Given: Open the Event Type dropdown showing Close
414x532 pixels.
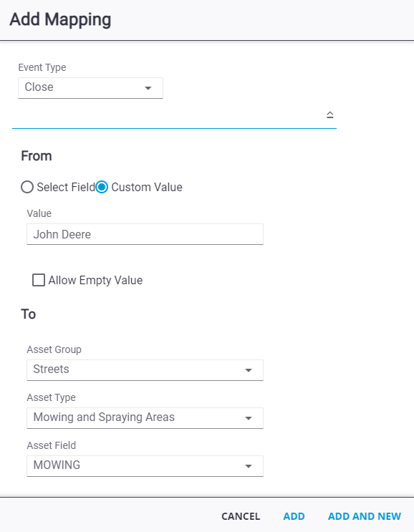Looking at the screenshot, I should pyautogui.click(x=90, y=88).
